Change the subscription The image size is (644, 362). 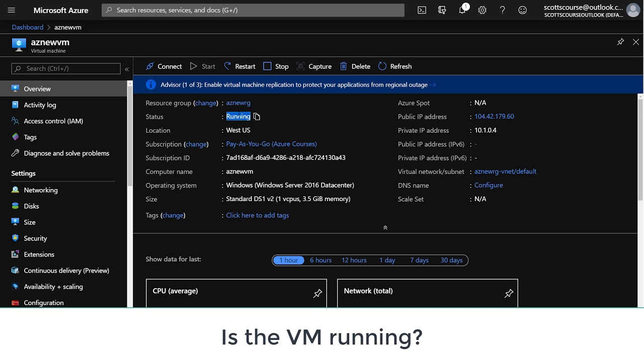[x=196, y=144]
